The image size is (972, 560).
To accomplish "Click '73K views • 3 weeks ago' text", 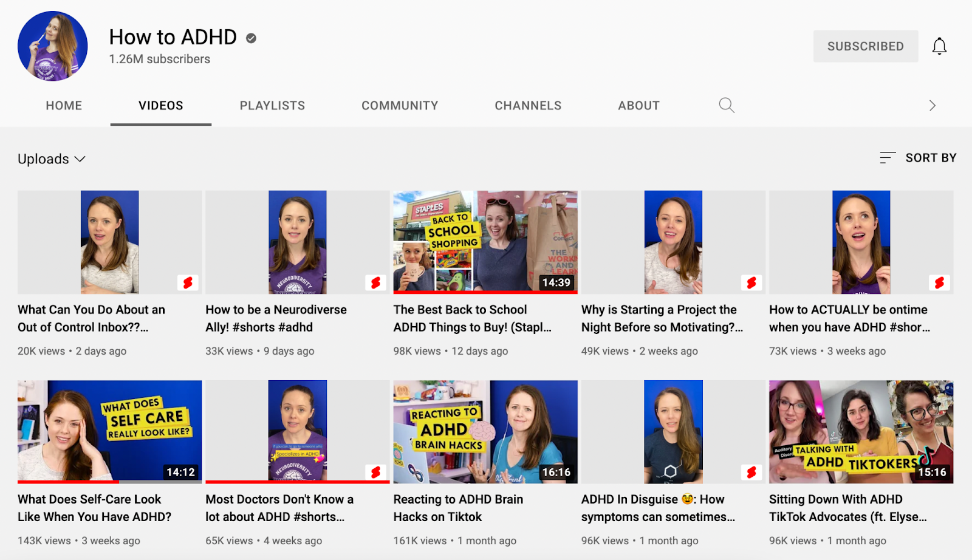I will [x=827, y=351].
